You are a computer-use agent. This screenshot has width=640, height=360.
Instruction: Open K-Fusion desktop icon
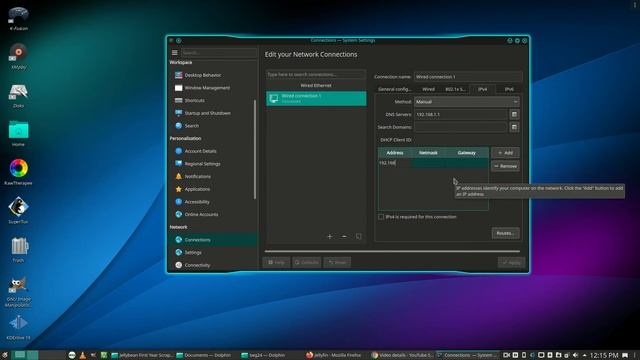click(18, 19)
